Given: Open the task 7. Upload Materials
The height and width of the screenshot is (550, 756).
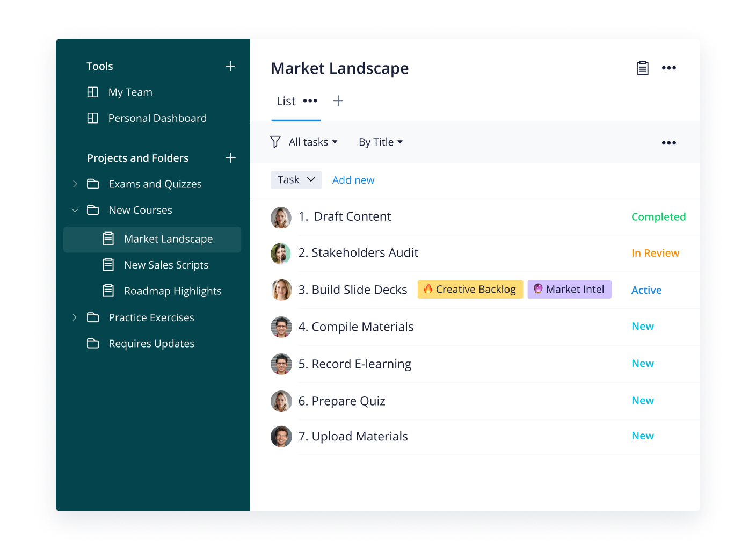Looking at the screenshot, I should tap(353, 436).
